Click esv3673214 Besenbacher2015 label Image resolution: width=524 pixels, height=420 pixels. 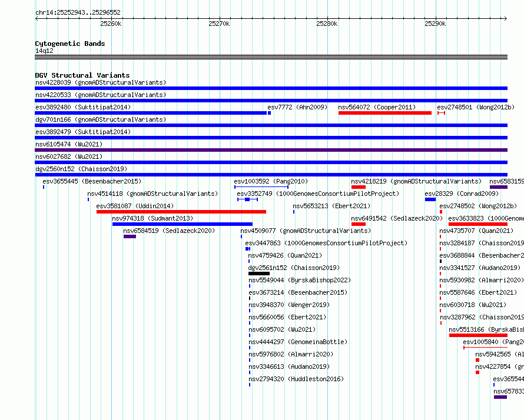point(298,292)
